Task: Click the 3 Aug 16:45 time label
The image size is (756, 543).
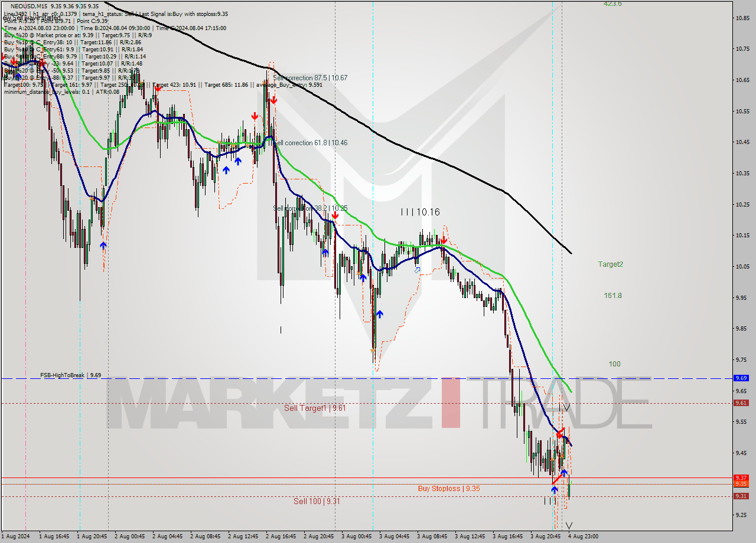Action: point(507,537)
